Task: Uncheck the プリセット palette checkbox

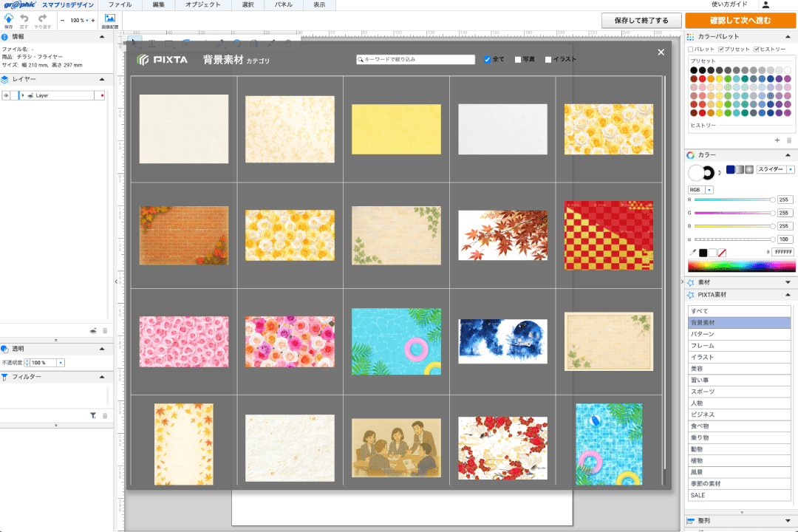Action: point(721,50)
